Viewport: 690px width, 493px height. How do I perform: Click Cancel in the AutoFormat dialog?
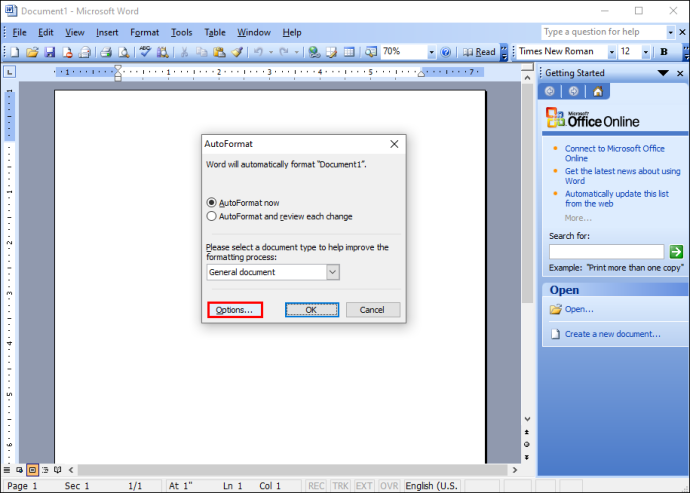coord(373,309)
